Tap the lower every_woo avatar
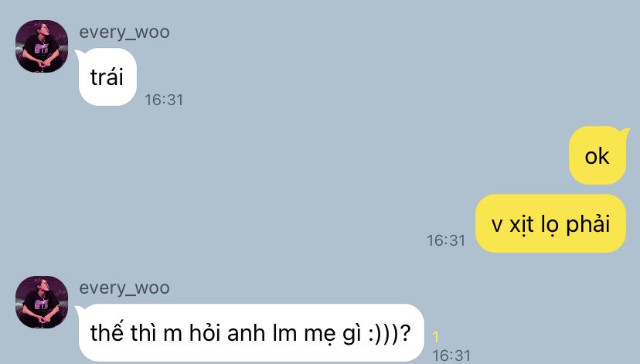 42,302
